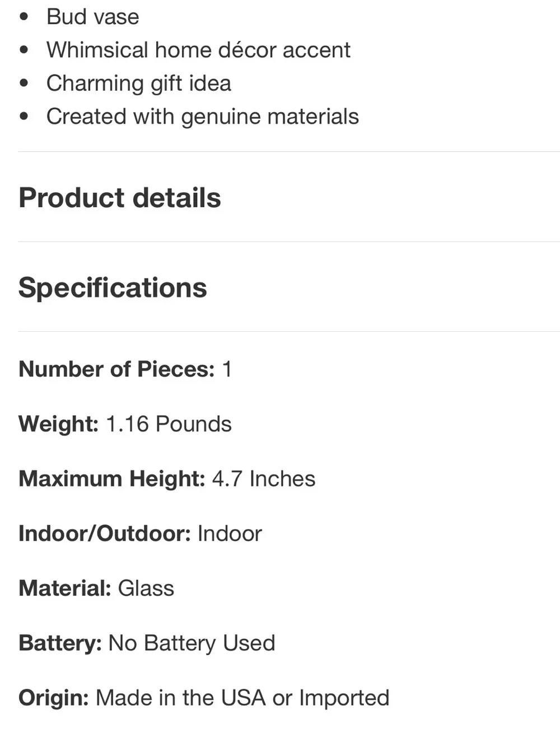Click Made in the USA or Imported

(x=242, y=698)
